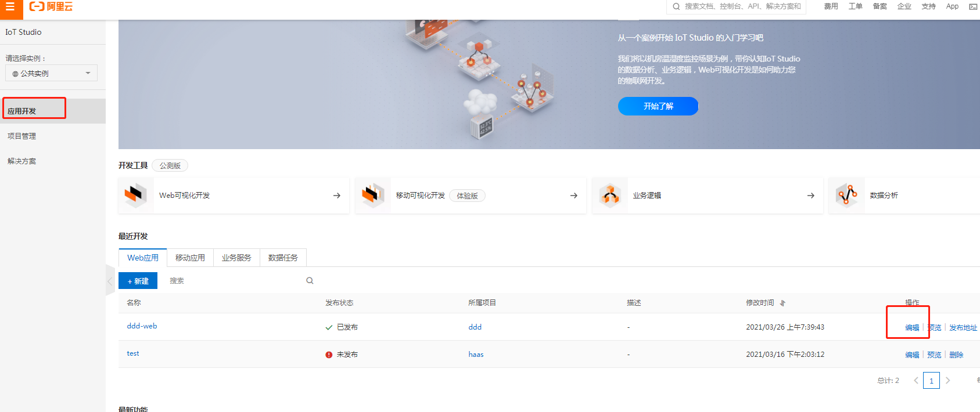Go to previous page arrow

pyautogui.click(x=916, y=381)
